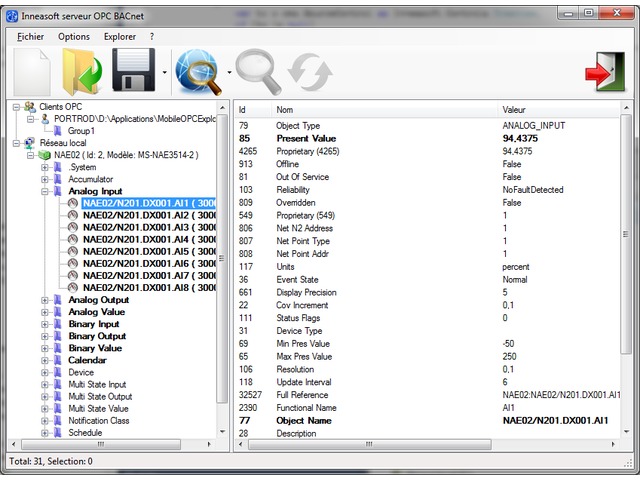Expand the Binary Value tree node
Image resolution: width=640 pixels, height=480 pixels.
click(45, 348)
